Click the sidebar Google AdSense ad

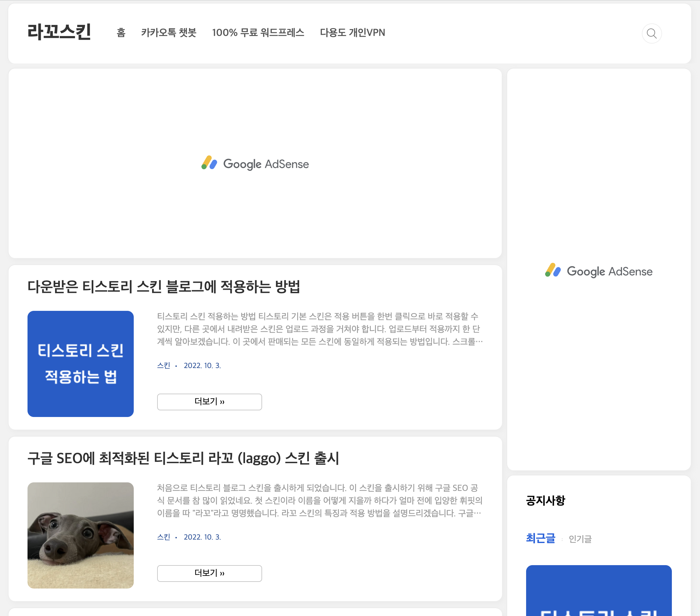point(599,271)
